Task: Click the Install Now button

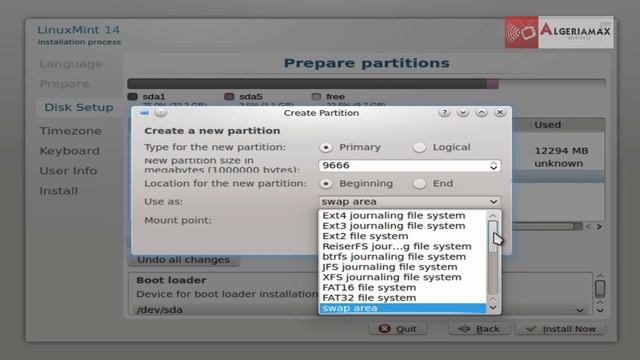Action: [561, 329]
